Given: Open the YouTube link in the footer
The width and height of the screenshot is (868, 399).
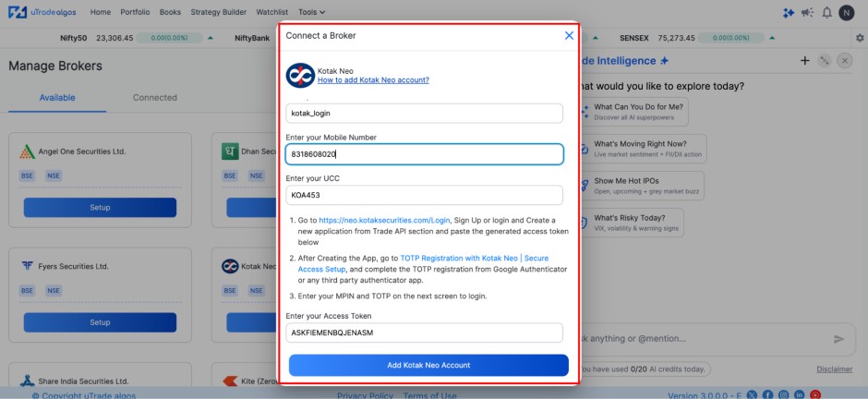Looking at the screenshot, I should pos(814,394).
